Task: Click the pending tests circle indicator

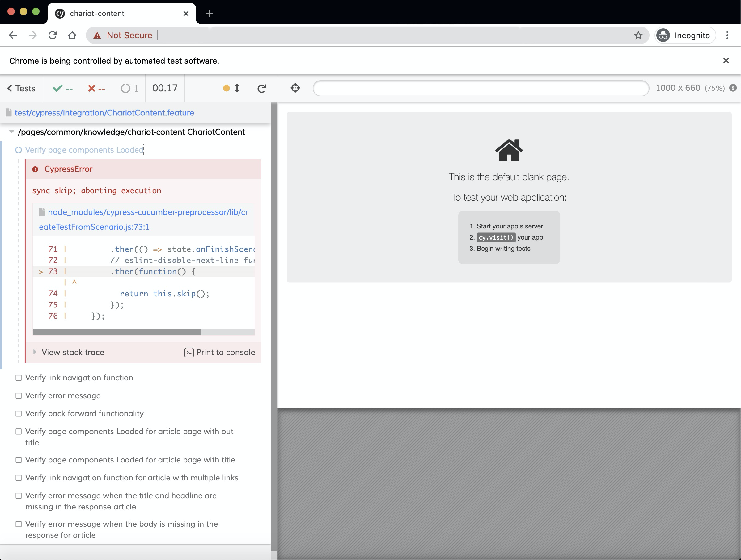Action: 126,88
